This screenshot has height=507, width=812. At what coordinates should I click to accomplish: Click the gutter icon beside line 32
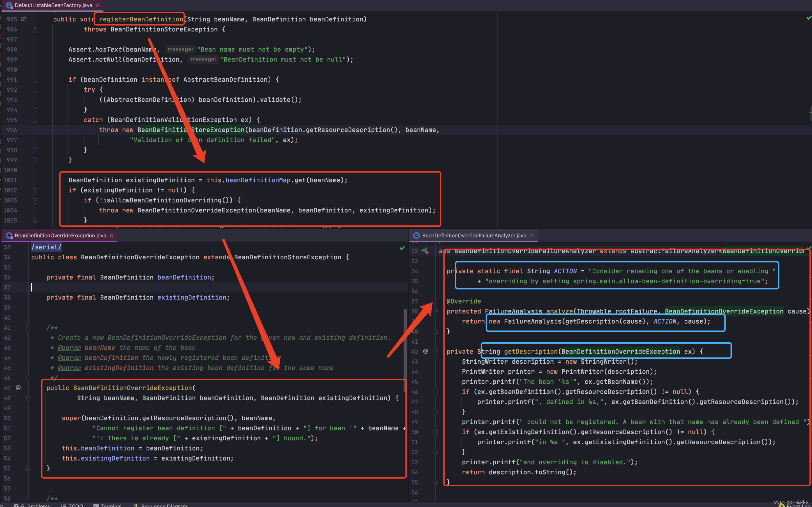tap(425, 251)
